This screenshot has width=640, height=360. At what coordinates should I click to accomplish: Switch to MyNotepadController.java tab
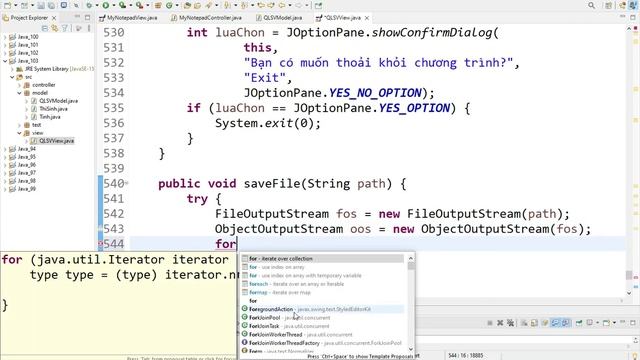(207, 18)
